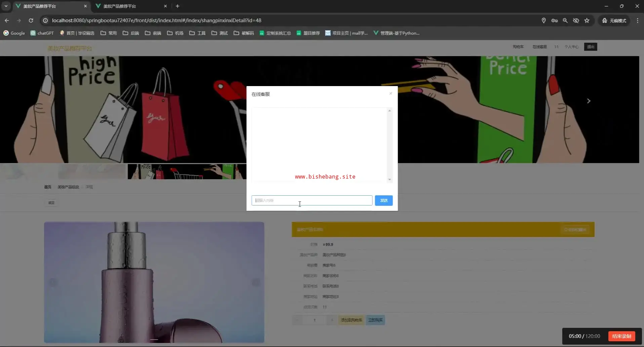Click the chat message input field
644x347 pixels.
[x=312, y=200]
